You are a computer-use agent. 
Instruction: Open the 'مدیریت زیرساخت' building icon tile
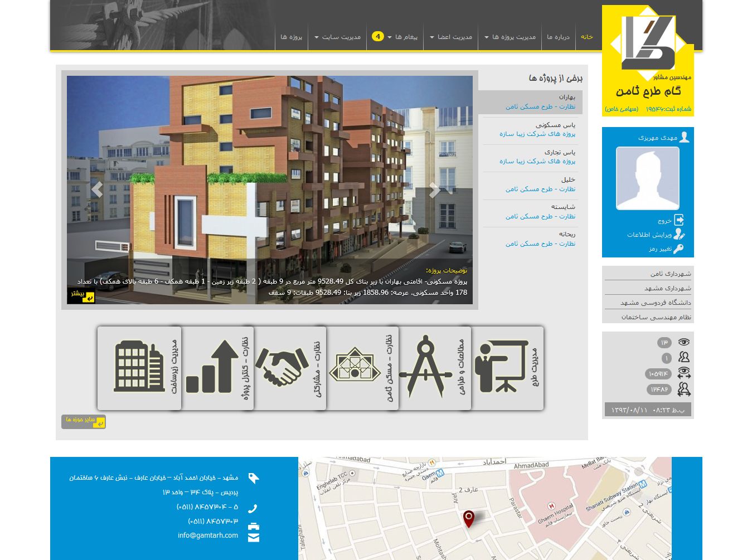point(139,368)
